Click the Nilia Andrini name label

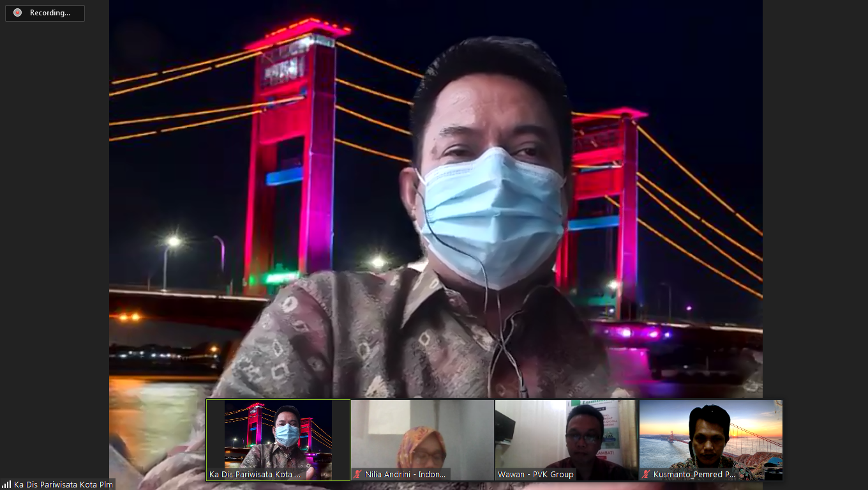(405, 475)
